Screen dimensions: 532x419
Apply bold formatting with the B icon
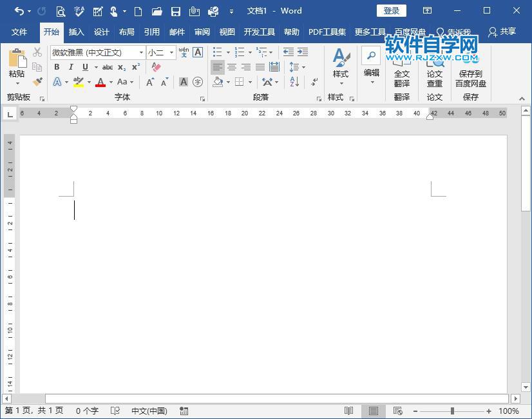coord(57,66)
